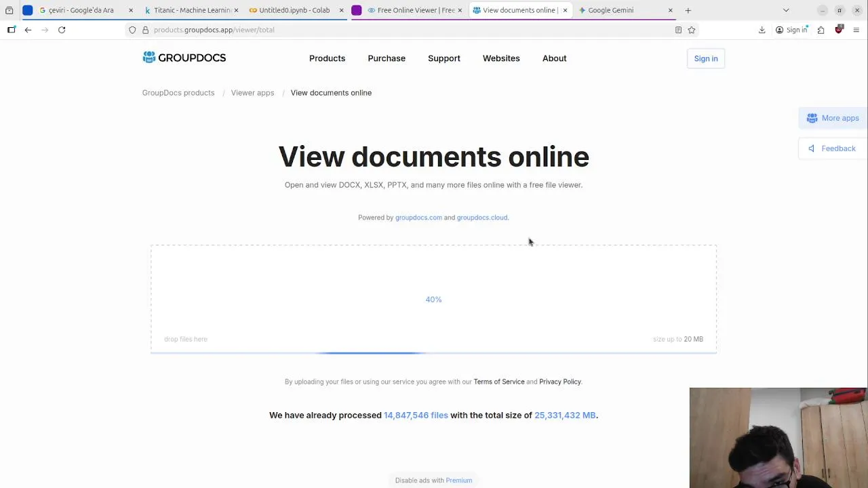Viewport: 868px width, 488px height.
Task: Follow the groupdocs.cloud link
Action: (482, 218)
